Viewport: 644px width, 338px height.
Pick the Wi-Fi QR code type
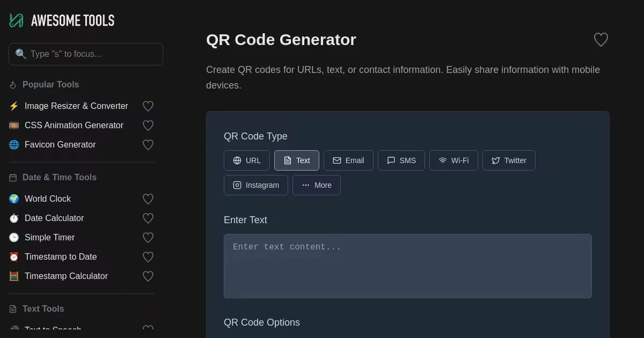click(x=453, y=160)
